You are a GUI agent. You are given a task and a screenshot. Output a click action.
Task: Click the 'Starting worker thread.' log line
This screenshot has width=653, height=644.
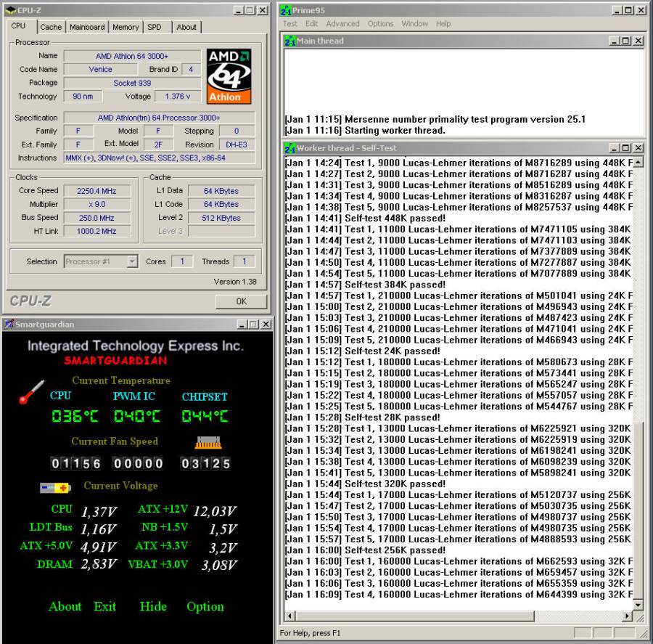point(365,131)
